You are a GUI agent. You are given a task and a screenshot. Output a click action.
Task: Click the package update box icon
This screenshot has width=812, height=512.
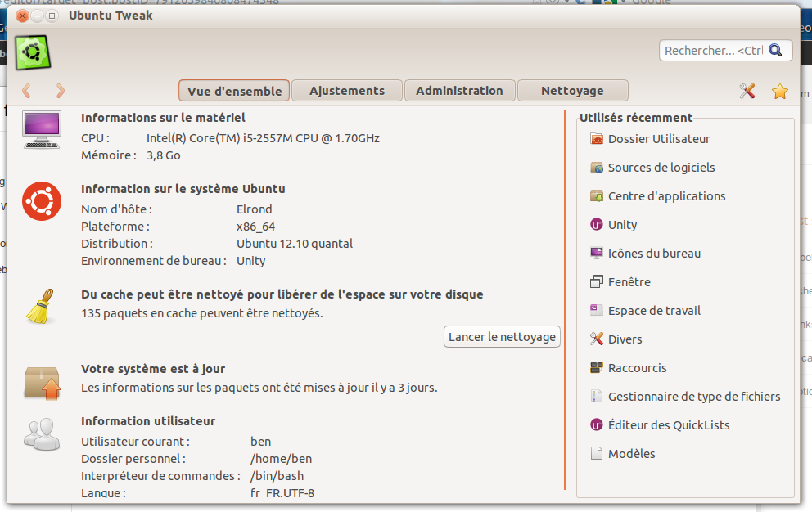(43, 383)
